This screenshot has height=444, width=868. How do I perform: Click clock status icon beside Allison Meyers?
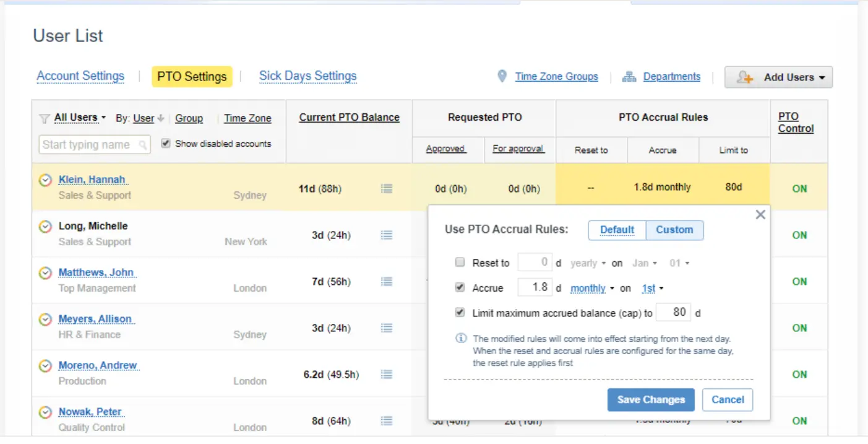[45, 320]
